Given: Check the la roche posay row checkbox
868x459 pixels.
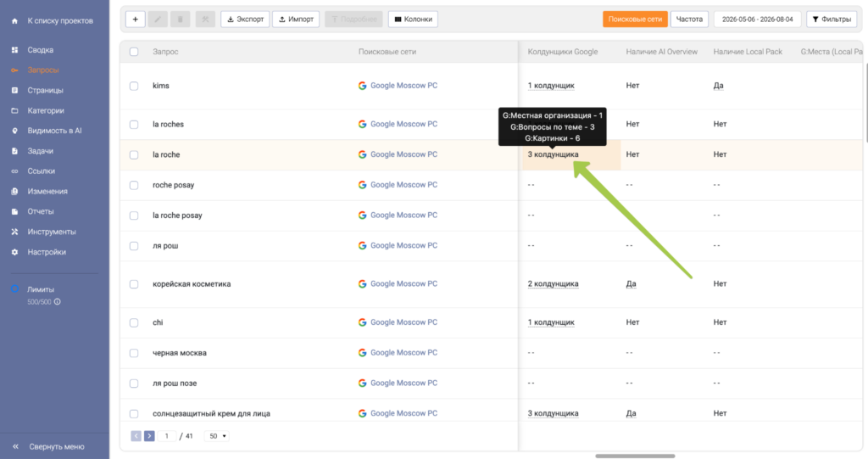Looking at the screenshot, I should 134,216.
